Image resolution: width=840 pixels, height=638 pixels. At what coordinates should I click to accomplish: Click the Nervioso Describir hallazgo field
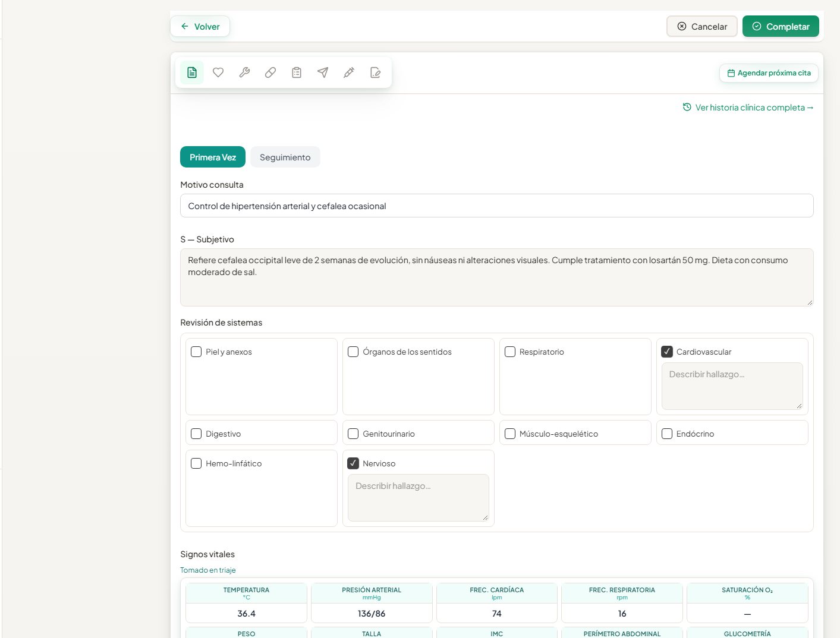(x=419, y=498)
